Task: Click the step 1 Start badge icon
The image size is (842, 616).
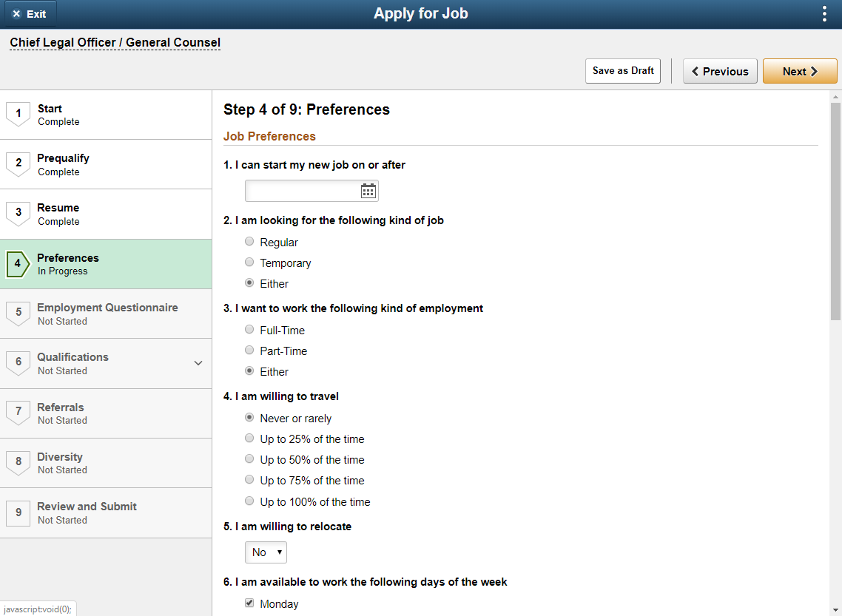Action: [x=18, y=114]
